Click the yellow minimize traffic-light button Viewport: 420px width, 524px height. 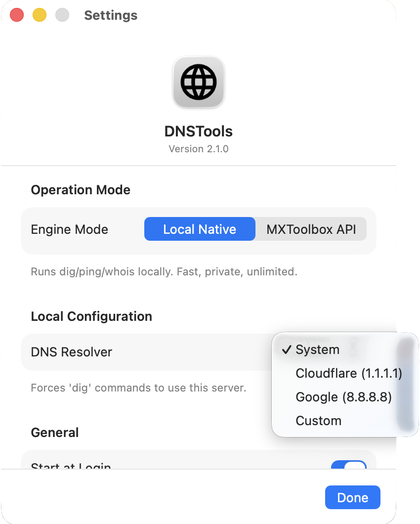39,15
